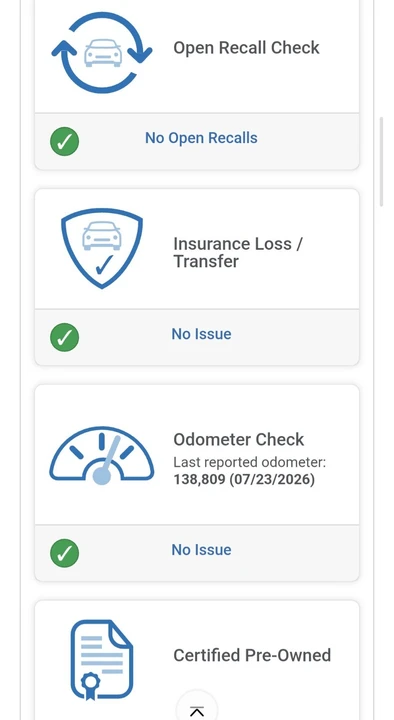Open No Issue link under Odometer Check
394x720 pixels.
click(x=201, y=550)
